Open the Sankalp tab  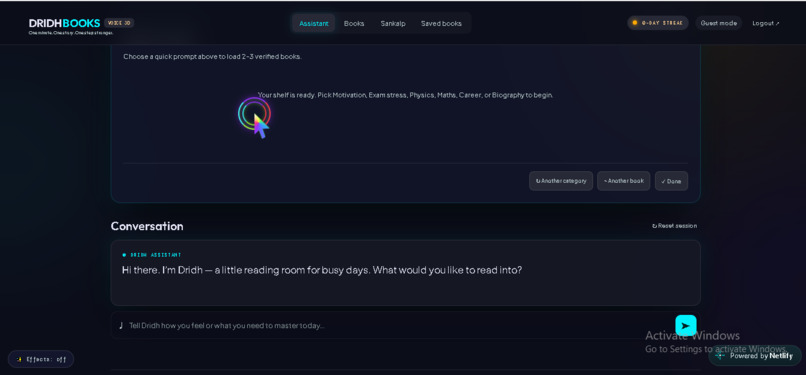(x=393, y=23)
